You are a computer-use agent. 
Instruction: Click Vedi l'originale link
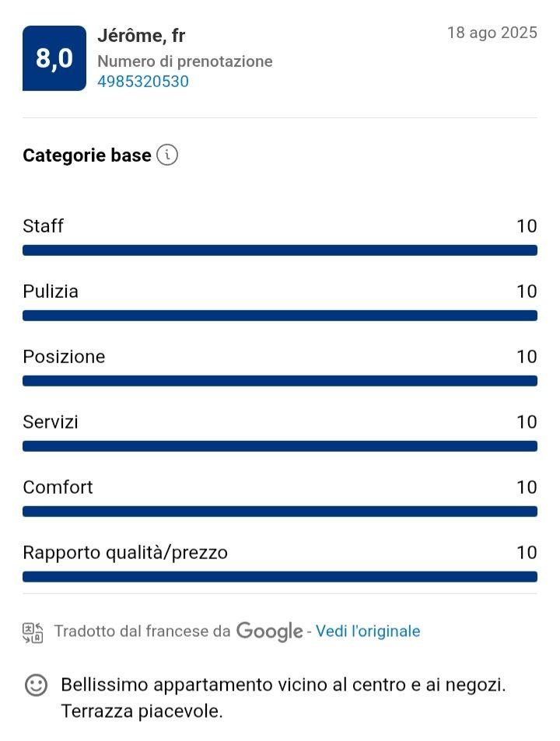point(368,631)
